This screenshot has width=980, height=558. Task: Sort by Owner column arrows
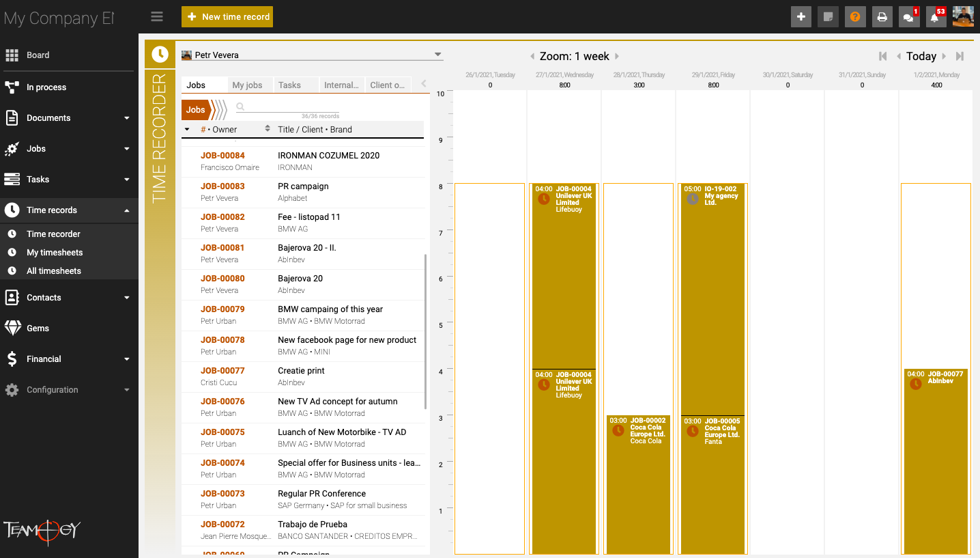(268, 129)
